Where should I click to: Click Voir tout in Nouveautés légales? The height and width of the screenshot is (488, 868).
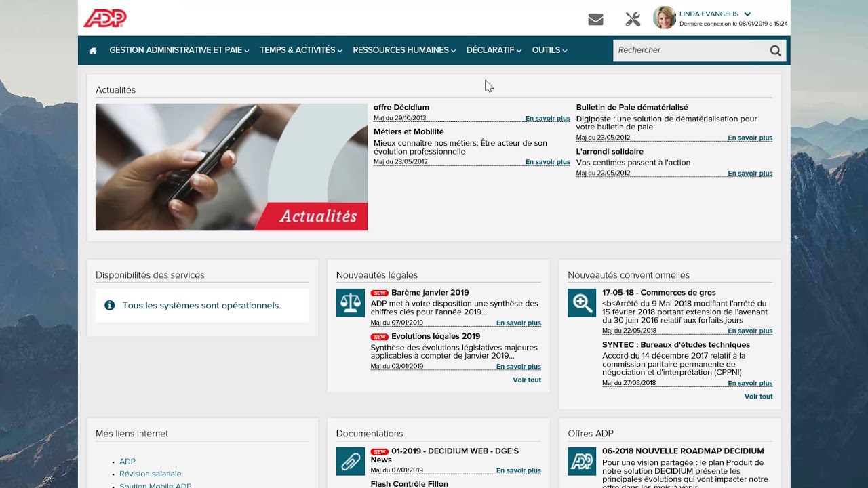tap(527, 380)
